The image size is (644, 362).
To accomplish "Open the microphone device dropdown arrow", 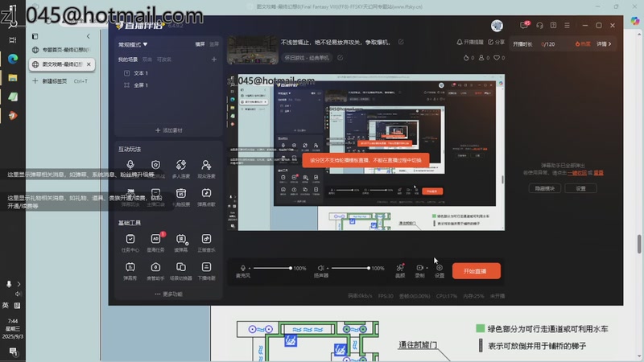I will click(x=250, y=268).
